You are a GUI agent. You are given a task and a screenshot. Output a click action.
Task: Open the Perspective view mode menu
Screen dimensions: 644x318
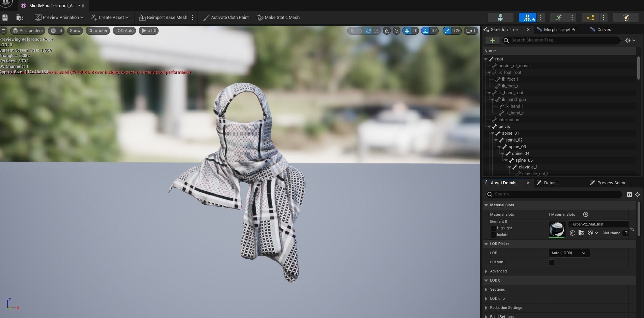pyautogui.click(x=28, y=31)
